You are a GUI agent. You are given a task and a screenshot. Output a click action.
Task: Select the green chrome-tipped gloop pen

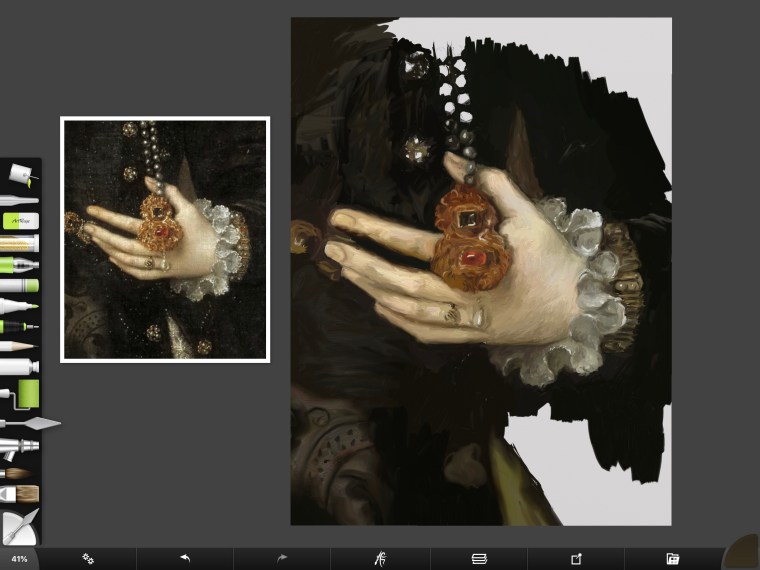click(x=19, y=265)
